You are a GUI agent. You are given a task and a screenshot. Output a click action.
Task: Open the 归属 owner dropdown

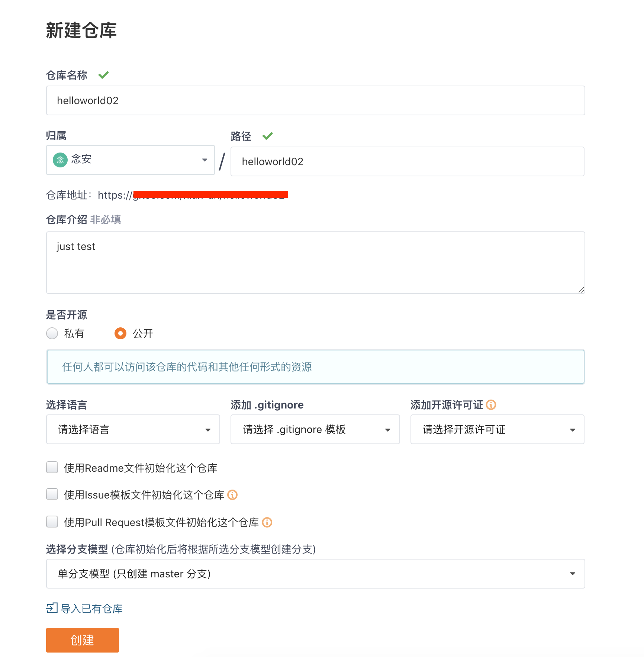click(130, 160)
